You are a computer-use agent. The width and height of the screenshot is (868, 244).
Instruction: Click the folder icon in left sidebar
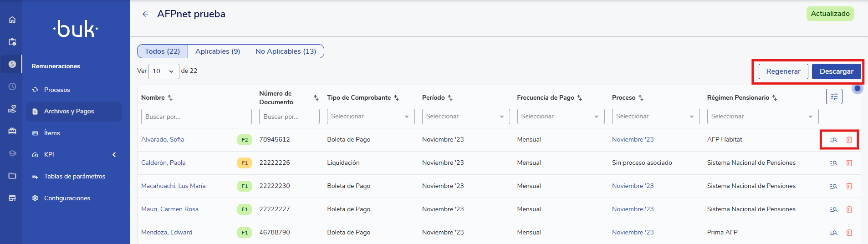click(x=12, y=176)
